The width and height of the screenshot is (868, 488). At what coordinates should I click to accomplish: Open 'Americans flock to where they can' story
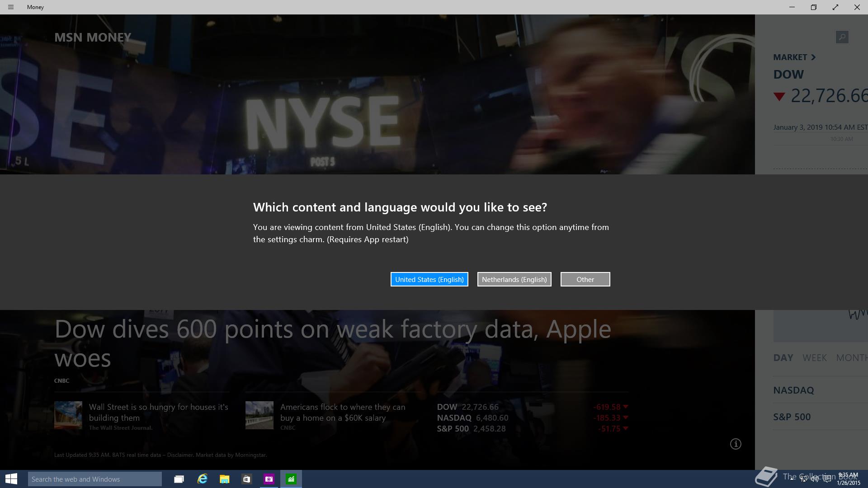pyautogui.click(x=343, y=412)
